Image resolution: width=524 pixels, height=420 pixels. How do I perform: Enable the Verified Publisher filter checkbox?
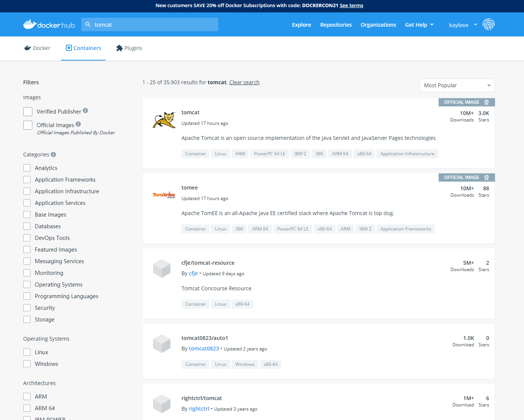click(x=28, y=112)
